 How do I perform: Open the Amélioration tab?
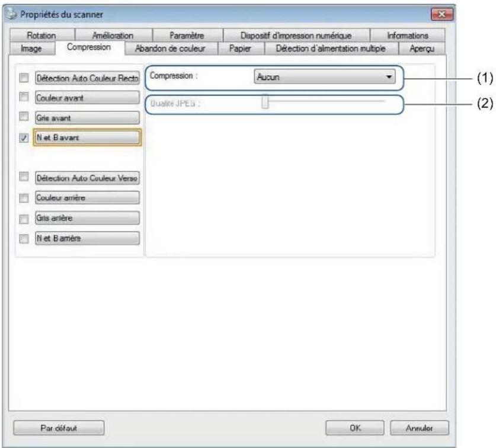tap(113, 35)
